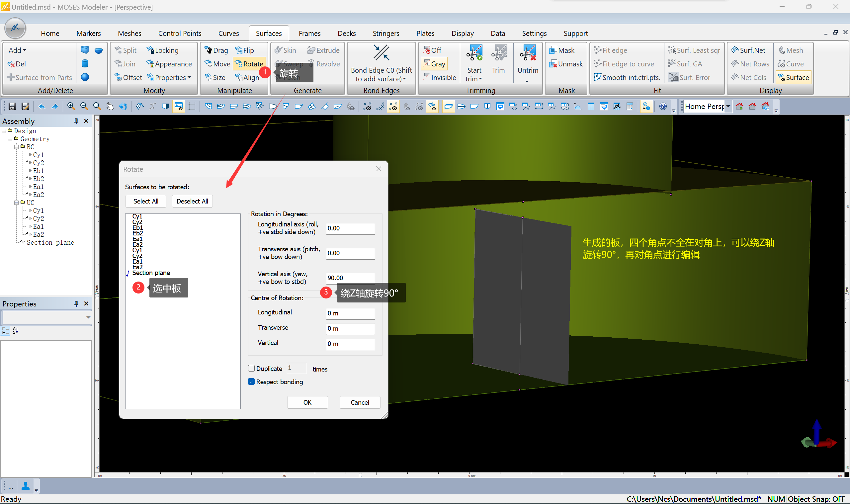Click OK in the Rotate dialog
850x504 pixels.
pos(307,402)
